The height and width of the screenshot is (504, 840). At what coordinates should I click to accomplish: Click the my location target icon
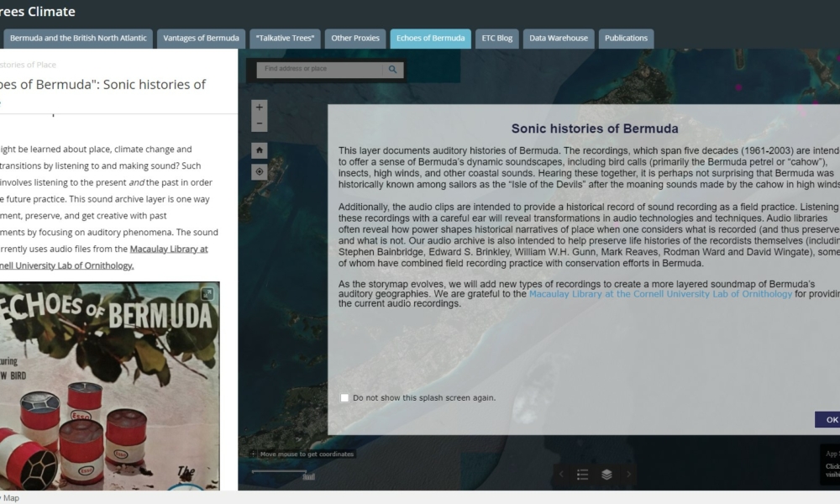(260, 171)
